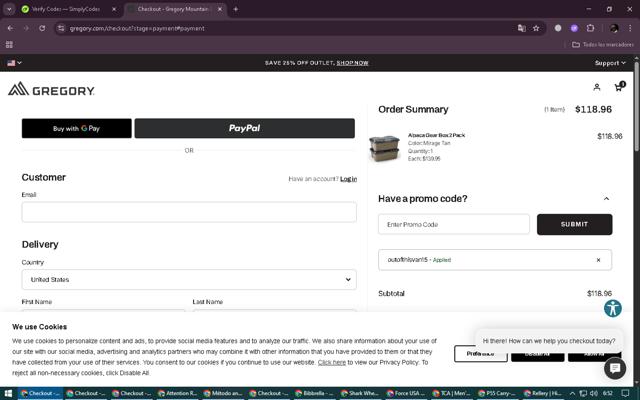Submit the promo code
640x400 pixels.
[574, 224]
